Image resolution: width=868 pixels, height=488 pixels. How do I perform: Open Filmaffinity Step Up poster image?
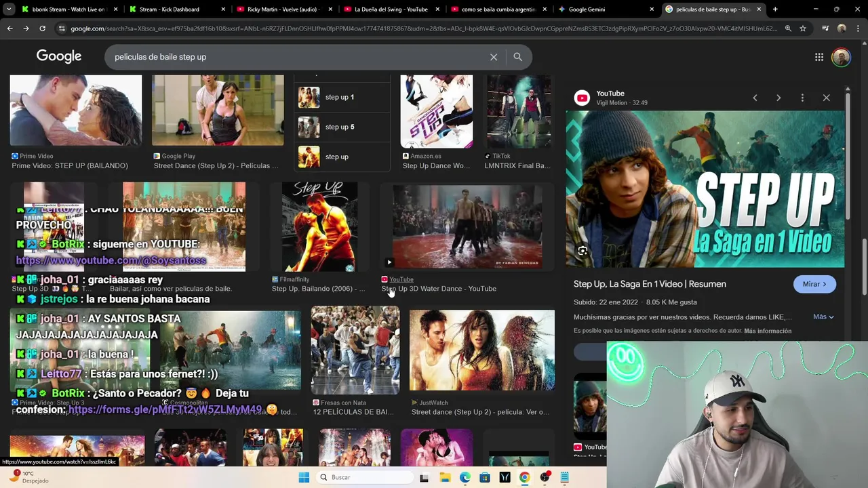coord(319,227)
